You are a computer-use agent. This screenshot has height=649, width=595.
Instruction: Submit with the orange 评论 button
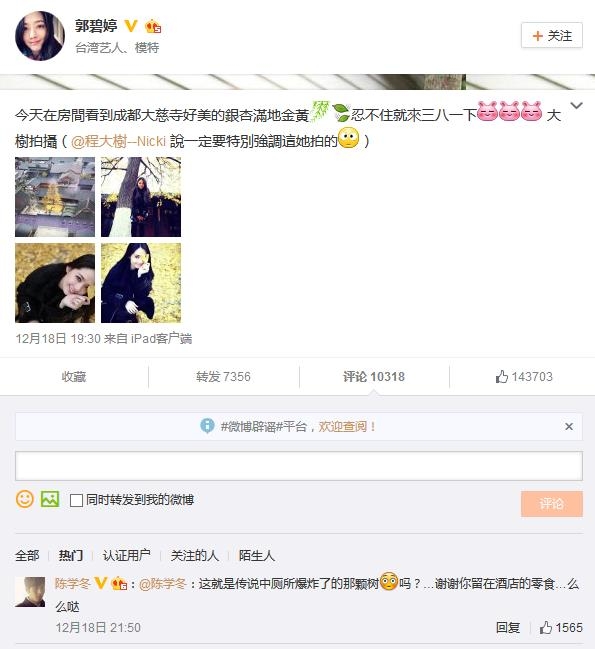(x=552, y=504)
